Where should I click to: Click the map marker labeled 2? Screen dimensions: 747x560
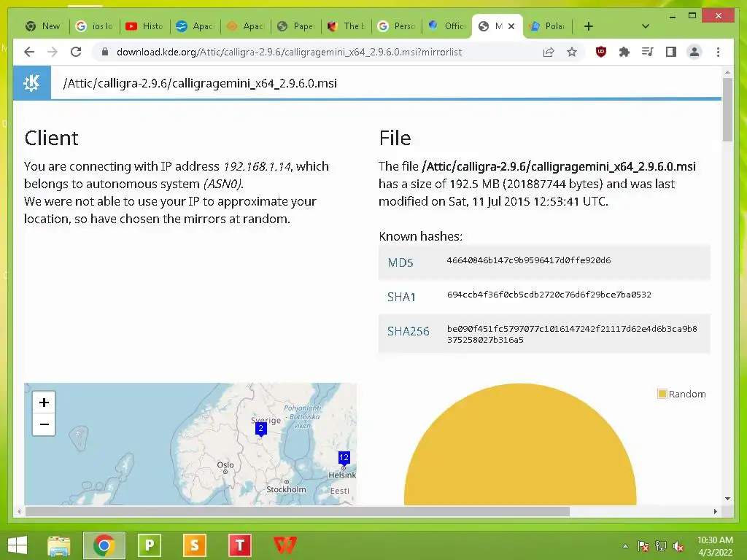tap(260, 429)
